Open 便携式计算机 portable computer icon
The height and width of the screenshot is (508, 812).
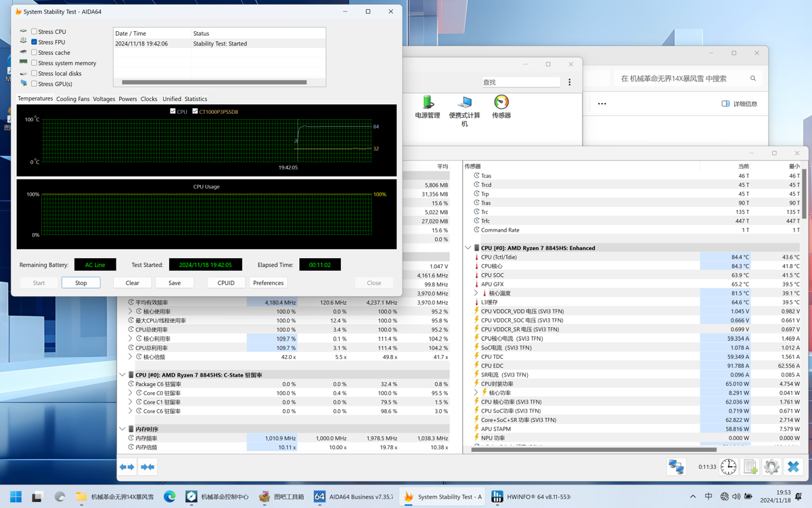(464, 110)
